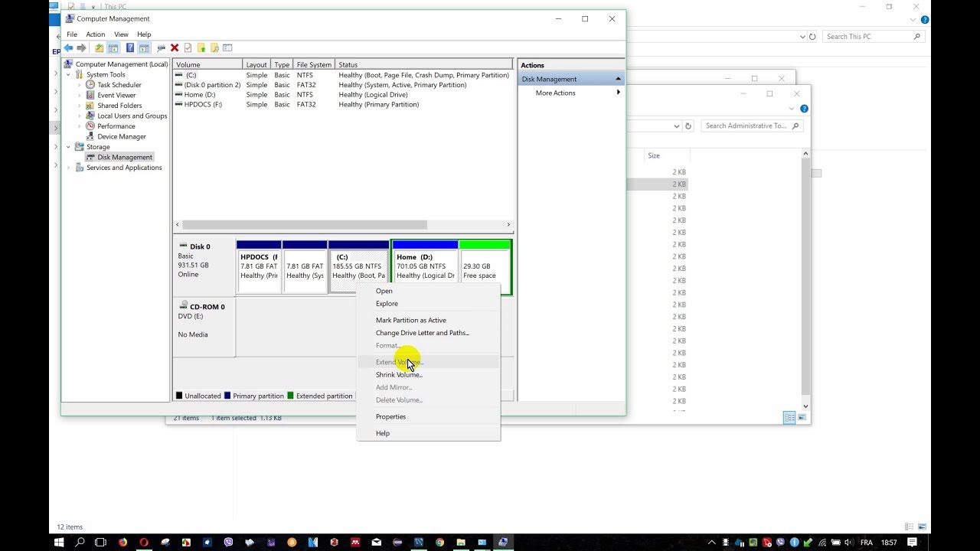Image resolution: width=980 pixels, height=551 pixels.
Task: Choose Explore from the context menu
Action: coord(429,304)
